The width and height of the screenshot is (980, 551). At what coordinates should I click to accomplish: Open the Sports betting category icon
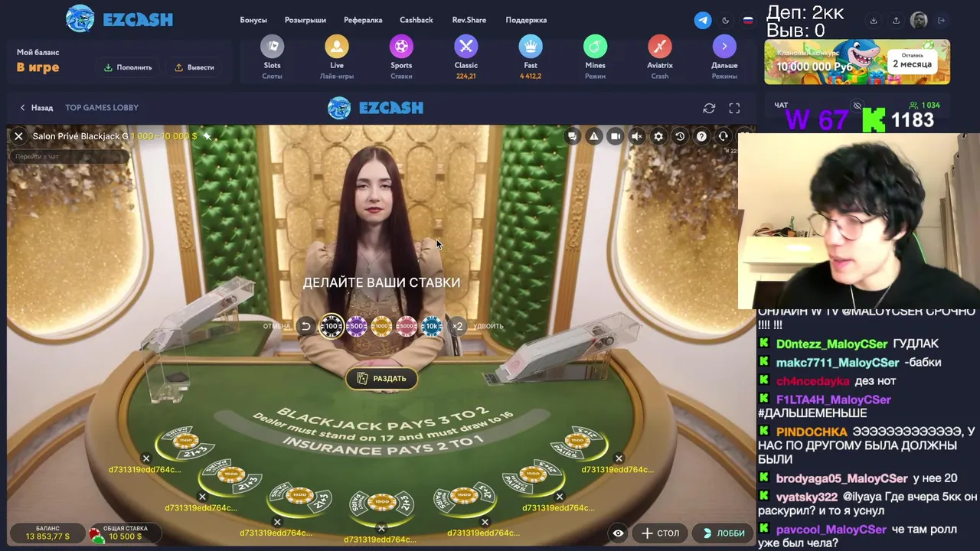tap(401, 47)
